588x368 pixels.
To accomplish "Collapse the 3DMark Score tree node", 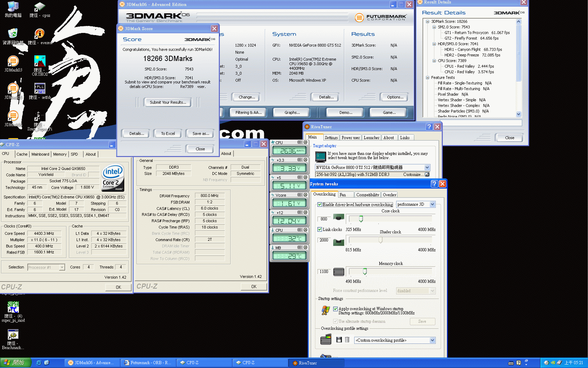I will click(427, 21).
